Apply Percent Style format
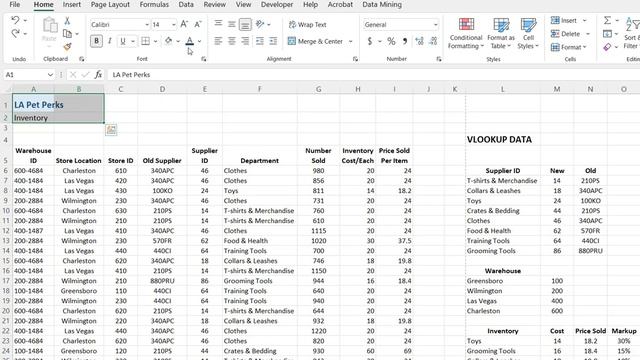Viewport: 640px width, 360px height. [391, 41]
